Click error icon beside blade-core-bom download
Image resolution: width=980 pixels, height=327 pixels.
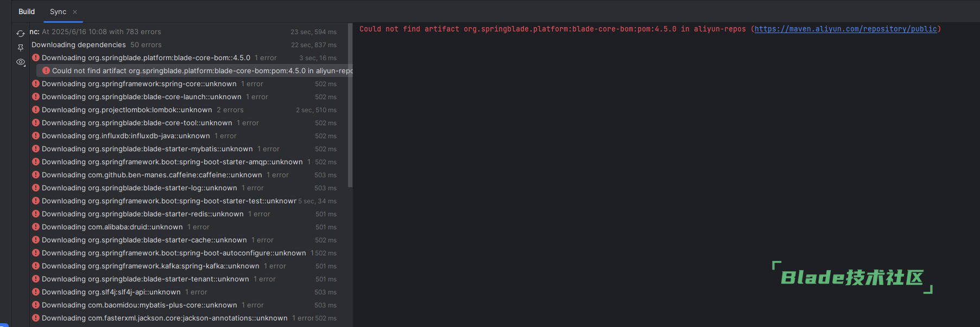tap(36, 57)
